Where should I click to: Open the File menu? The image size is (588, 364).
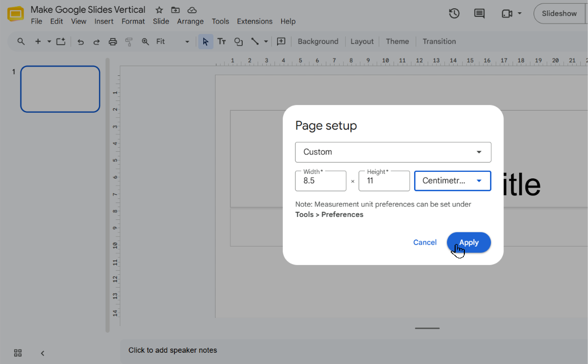(x=36, y=22)
